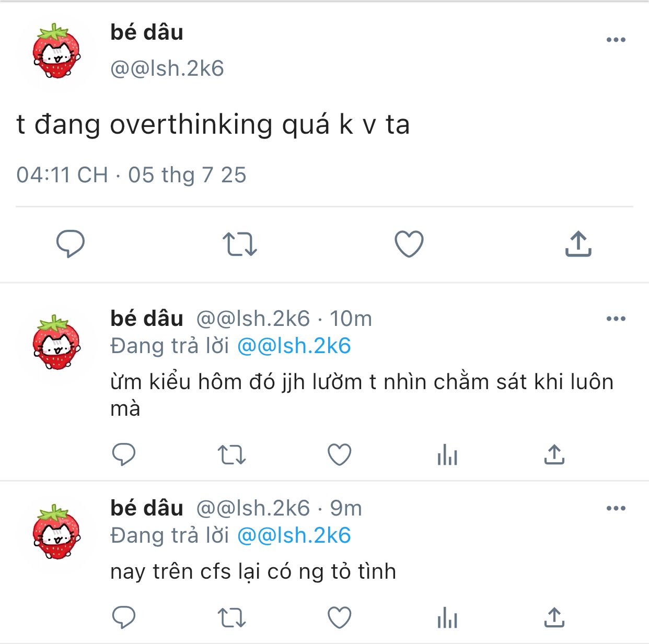649x644 pixels.
Task: Open @@lsh.2k6 mention link in 9m reply
Action: click(x=294, y=536)
